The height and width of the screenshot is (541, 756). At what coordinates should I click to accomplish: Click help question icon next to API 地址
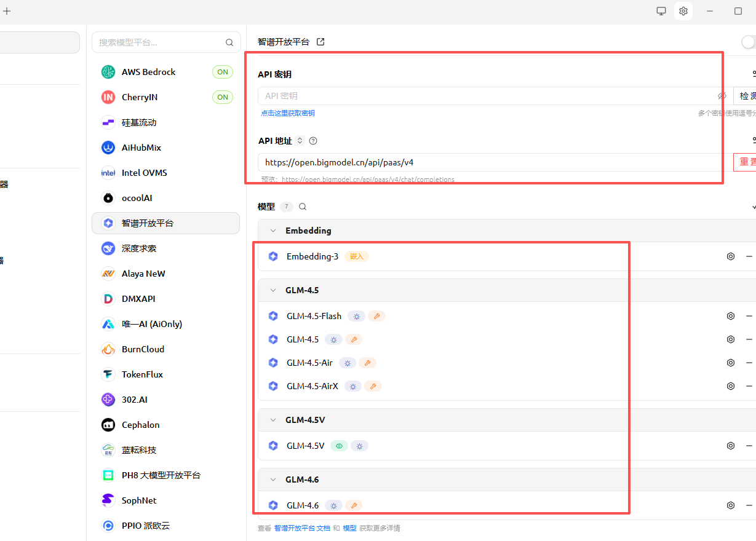pos(313,141)
